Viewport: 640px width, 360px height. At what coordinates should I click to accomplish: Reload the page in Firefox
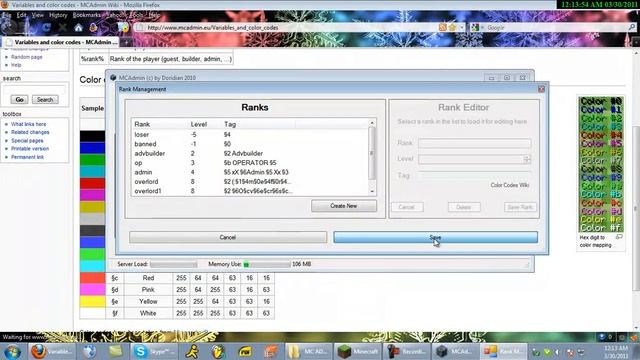pos(47,28)
